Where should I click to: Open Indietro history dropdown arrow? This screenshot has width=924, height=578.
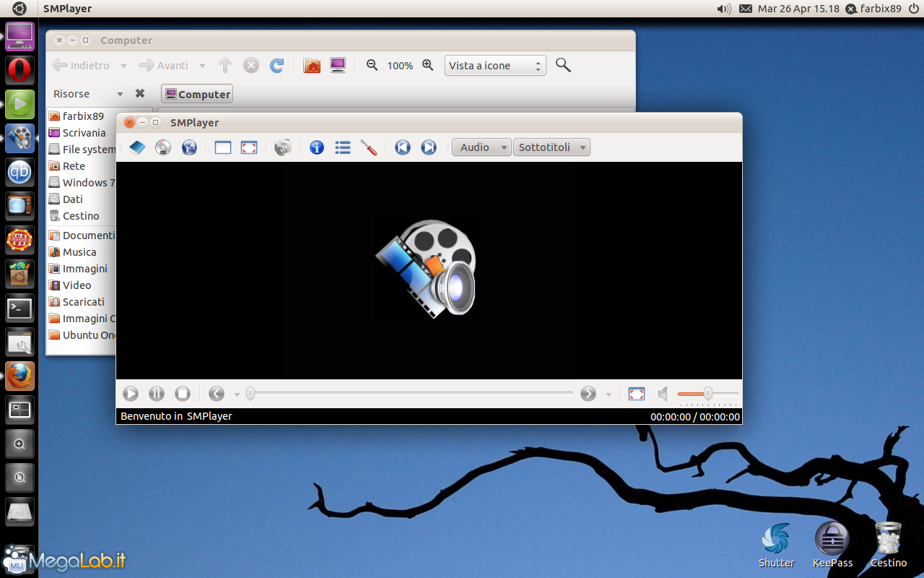click(x=123, y=66)
